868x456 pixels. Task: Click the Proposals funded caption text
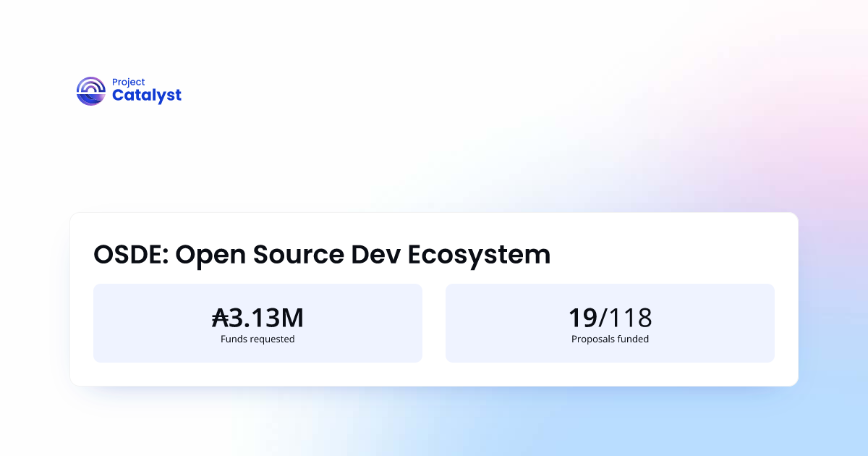[610, 339]
